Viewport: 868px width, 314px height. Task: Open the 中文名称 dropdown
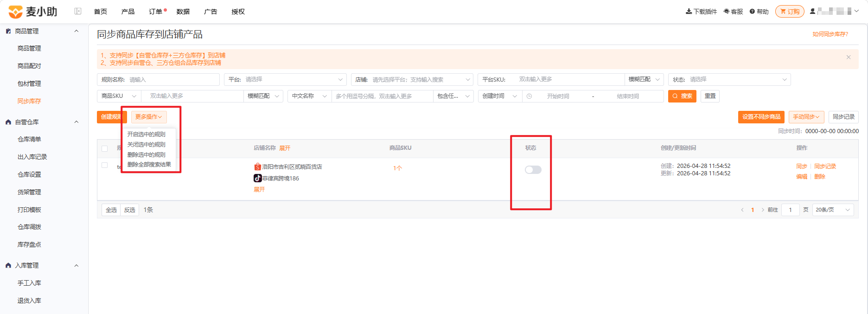[309, 96]
